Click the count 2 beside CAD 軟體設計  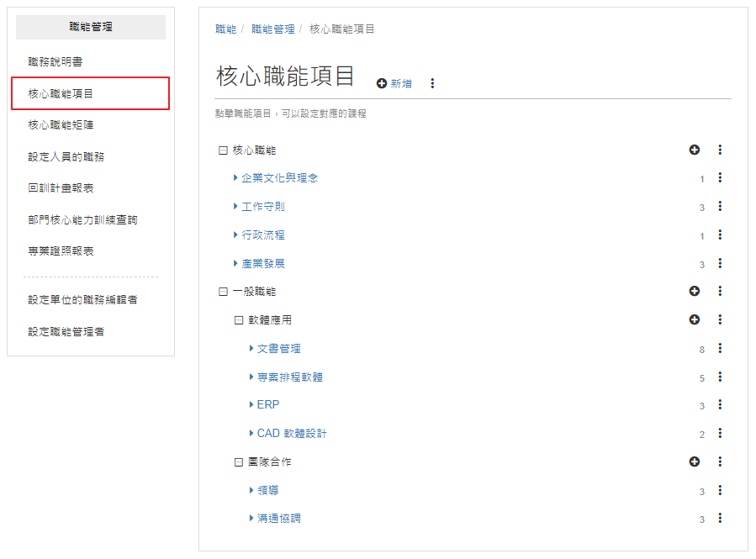coord(702,435)
